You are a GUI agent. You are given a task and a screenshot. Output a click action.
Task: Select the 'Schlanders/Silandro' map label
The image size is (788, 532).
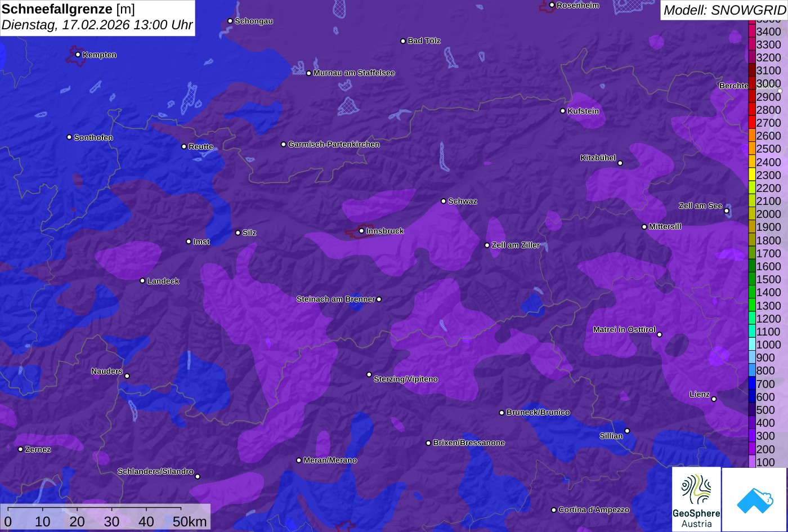(x=155, y=472)
